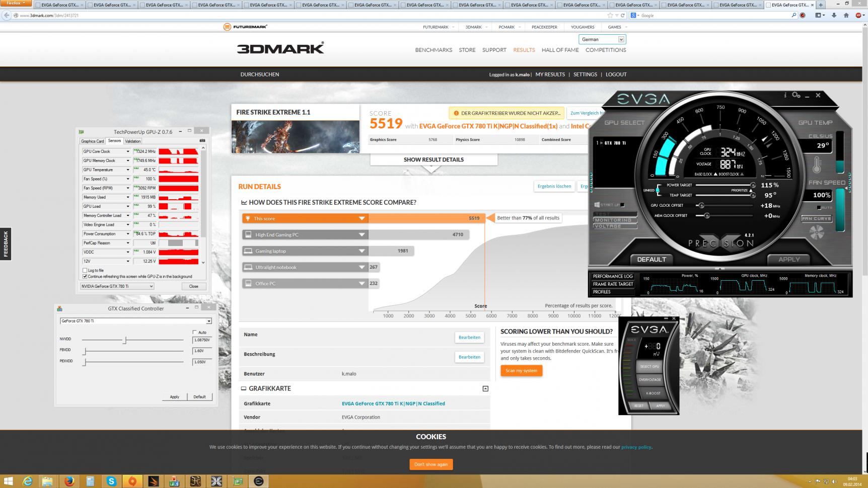Click the Firefox home icon
This screenshot has height=488, width=868.
(x=846, y=15)
